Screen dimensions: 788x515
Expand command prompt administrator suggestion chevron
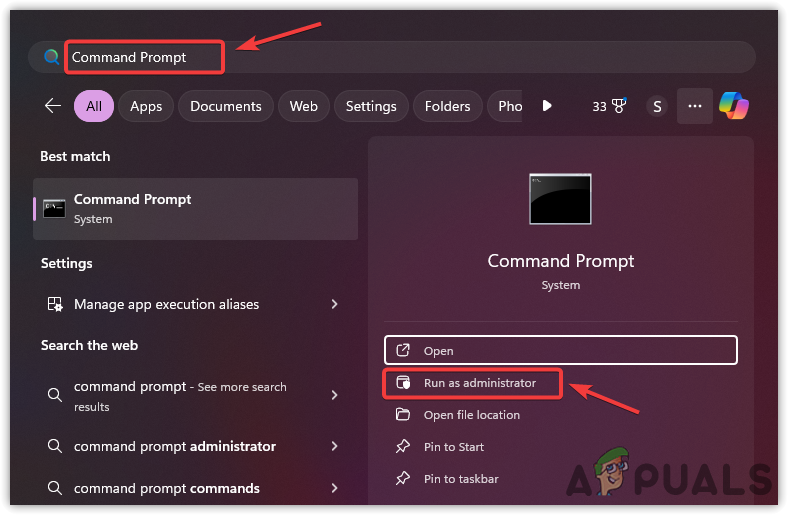click(x=334, y=446)
